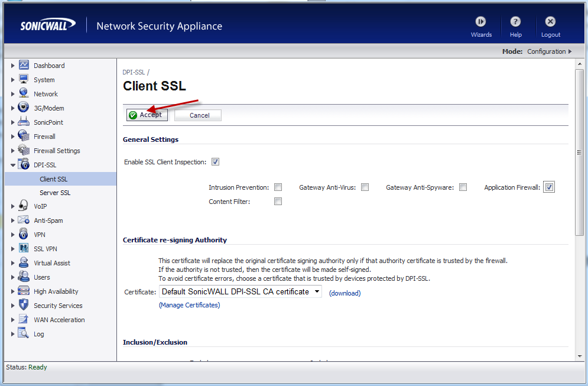The height and width of the screenshot is (386, 588).
Task: Click the Security Services shield icon
Action: pos(24,304)
